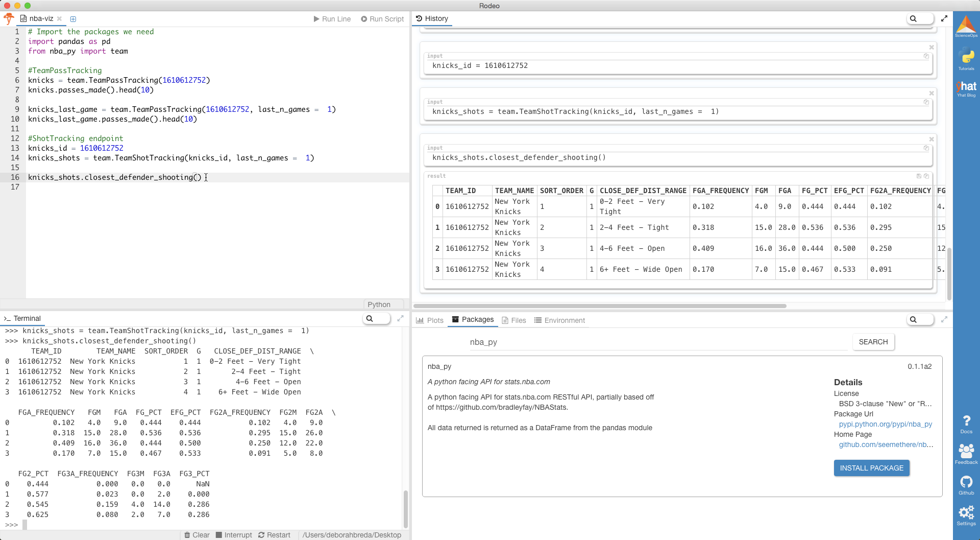This screenshot has width=980, height=540.
Task: Click the INSTALL PACKAGE button
Action: click(x=871, y=468)
